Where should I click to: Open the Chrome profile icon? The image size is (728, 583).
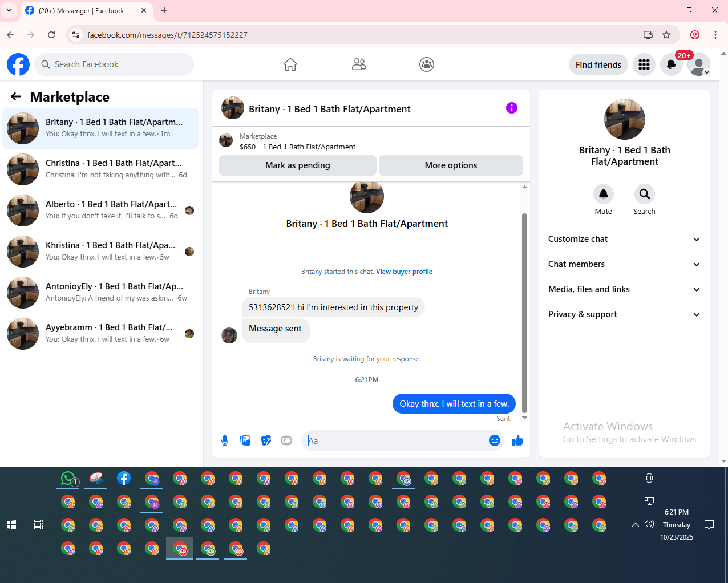[x=695, y=35]
